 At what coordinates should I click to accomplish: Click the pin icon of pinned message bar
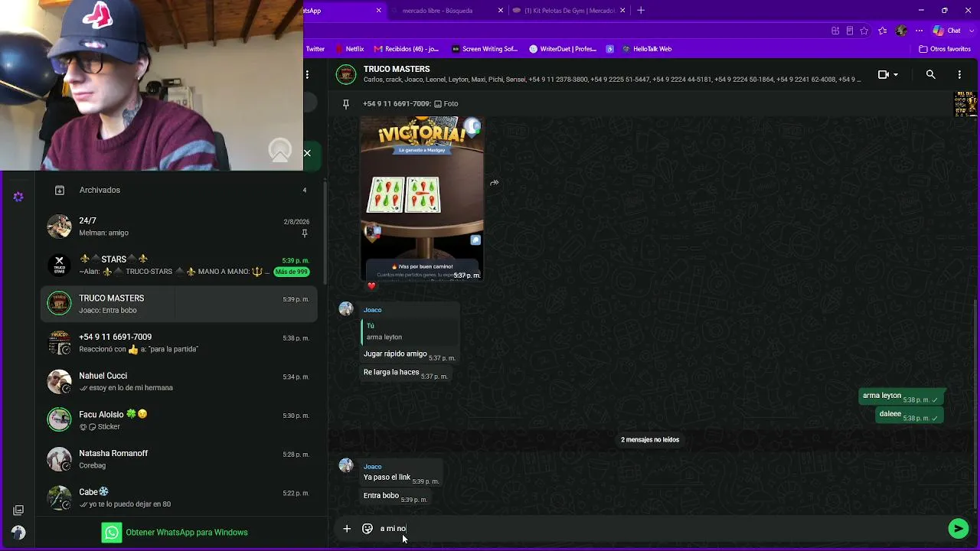[x=346, y=103]
